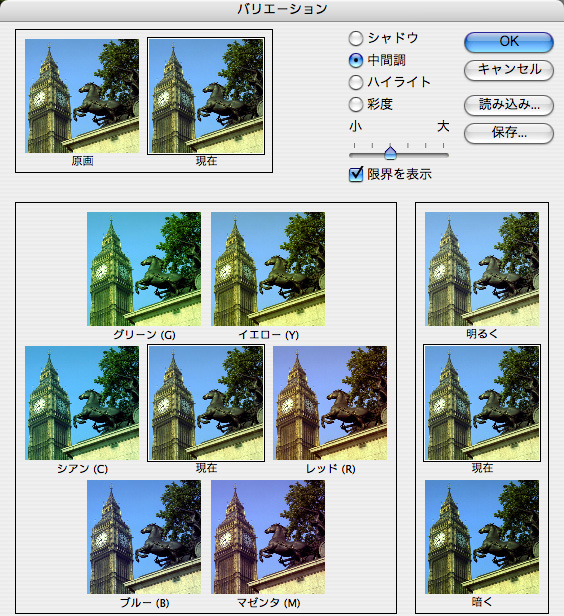Viewport: 564px width, 616px height.
Task: Select the ブルー (B) more blue thumbnail
Action: coord(144,537)
